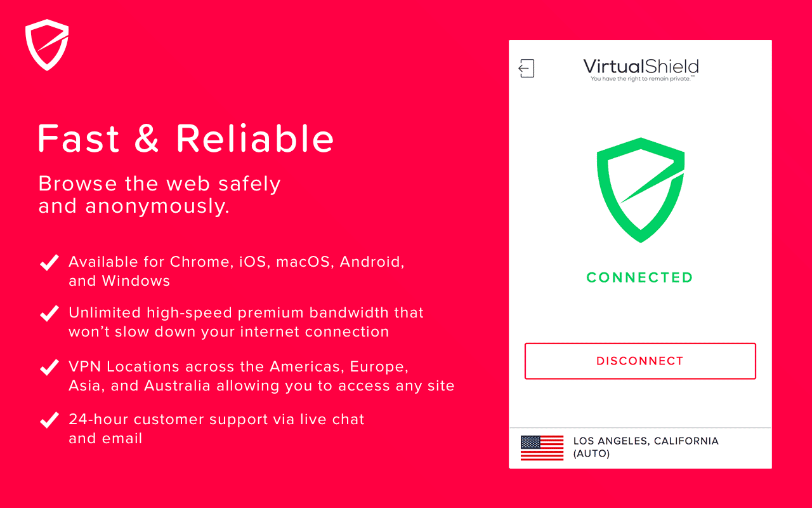Click the checkmark beside 24-hour support bullet
812x508 pixels.
49,419
